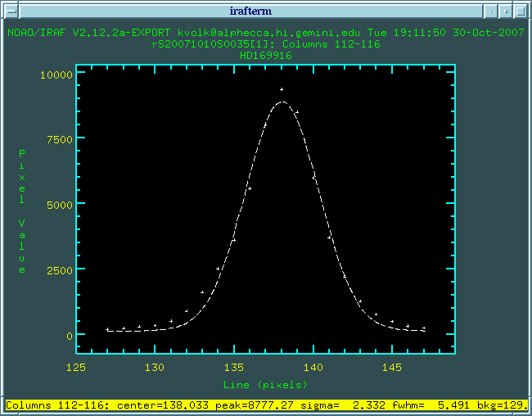Click the irafterm title bar text
Screen dimensions: 532x416
click(250, 11)
